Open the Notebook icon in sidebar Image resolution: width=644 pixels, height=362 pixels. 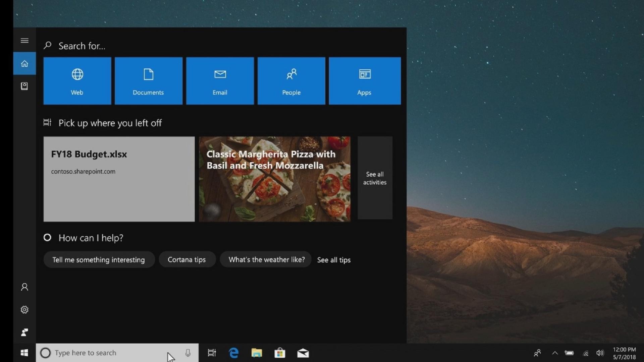click(24, 86)
